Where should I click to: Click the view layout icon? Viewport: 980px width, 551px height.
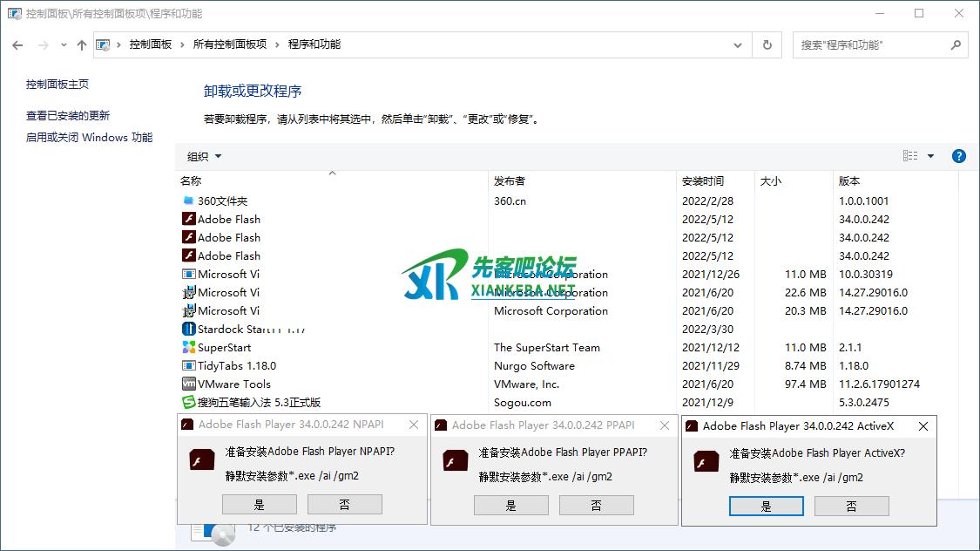point(910,156)
